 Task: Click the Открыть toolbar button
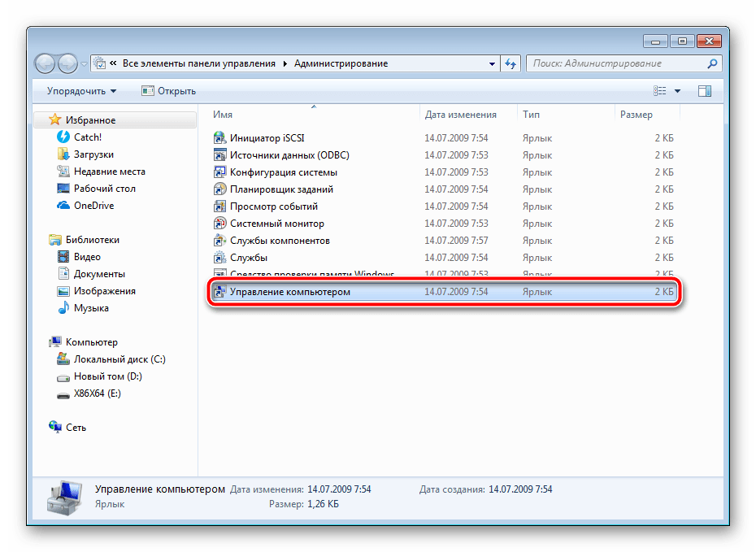click(x=169, y=90)
